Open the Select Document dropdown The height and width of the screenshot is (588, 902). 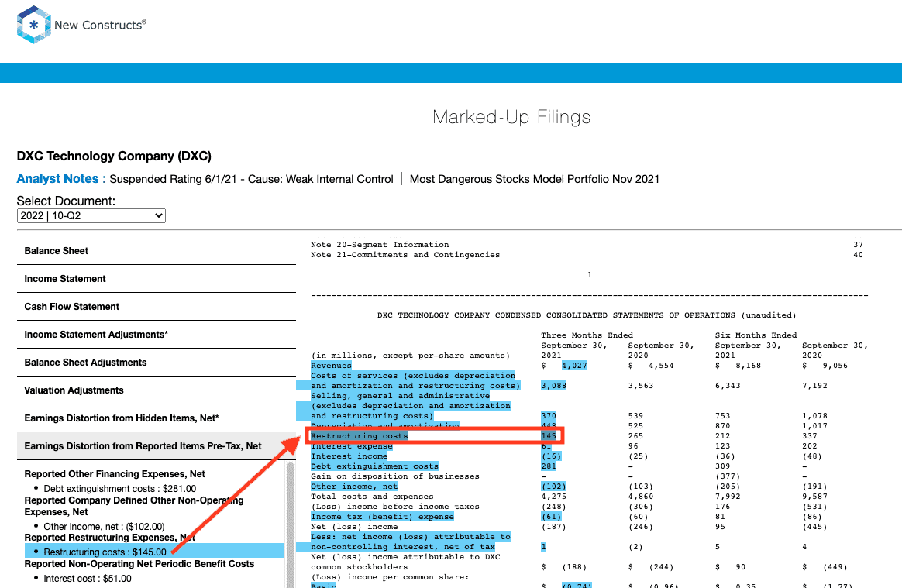pos(91,215)
